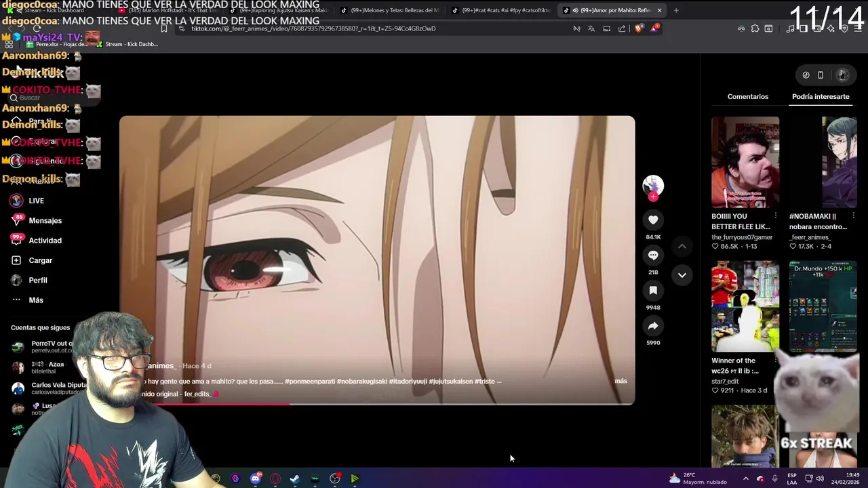This screenshot has width=868, height=488.
Task: Open the profile avatar at top right
Action: [x=843, y=75]
